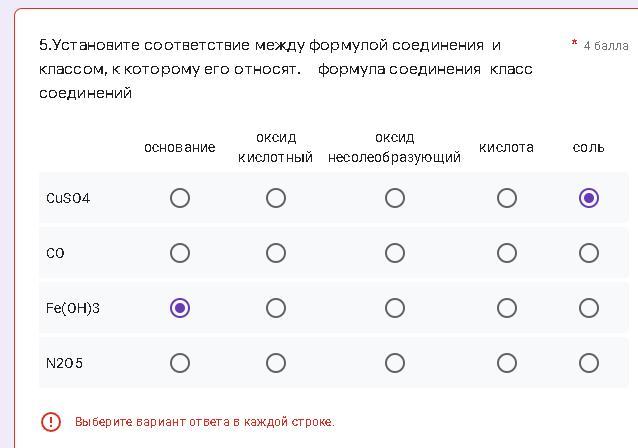Select соль for Fe(OH)3 row

pyautogui.click(x=589, y=308)
